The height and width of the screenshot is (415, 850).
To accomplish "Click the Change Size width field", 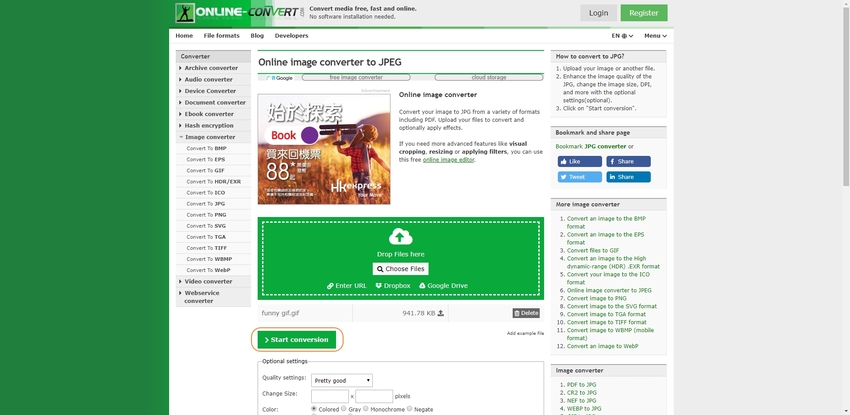I will click(330, 396).
